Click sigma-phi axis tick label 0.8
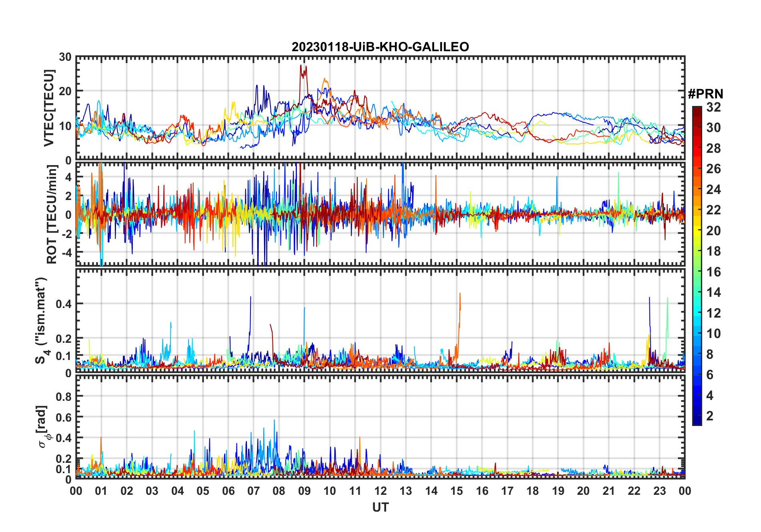This screenshot has width=761, height=532. pos(64,397)
